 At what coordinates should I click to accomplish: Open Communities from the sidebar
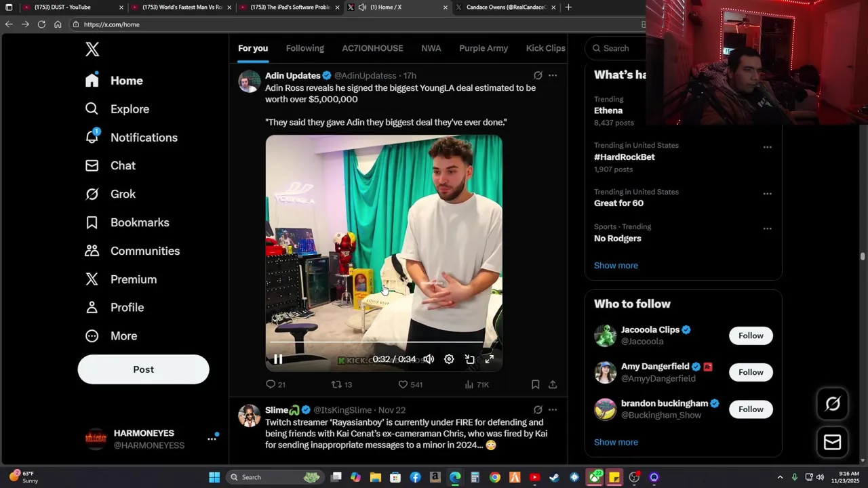132,251
